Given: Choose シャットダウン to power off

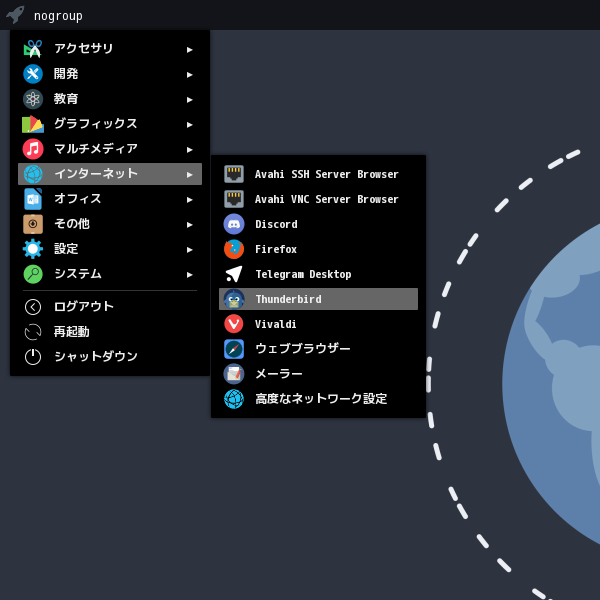Looking at the screenshot, I should 110,357.
